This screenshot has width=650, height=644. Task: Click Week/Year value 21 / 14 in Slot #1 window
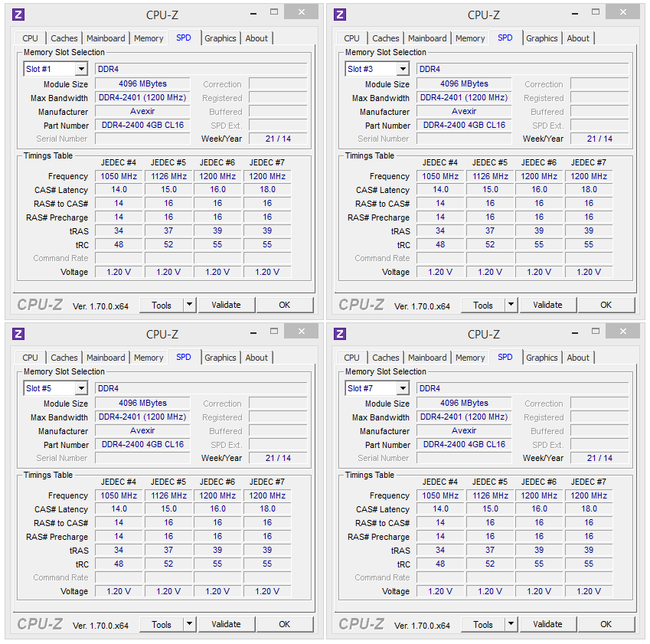pyautogui.click(x=278, y=139)
